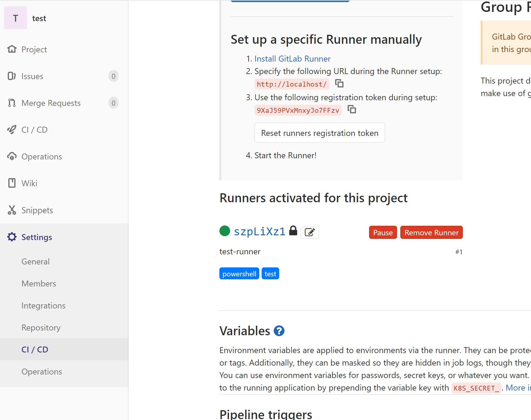Open the Repository settings page

[x=41, y=327]
